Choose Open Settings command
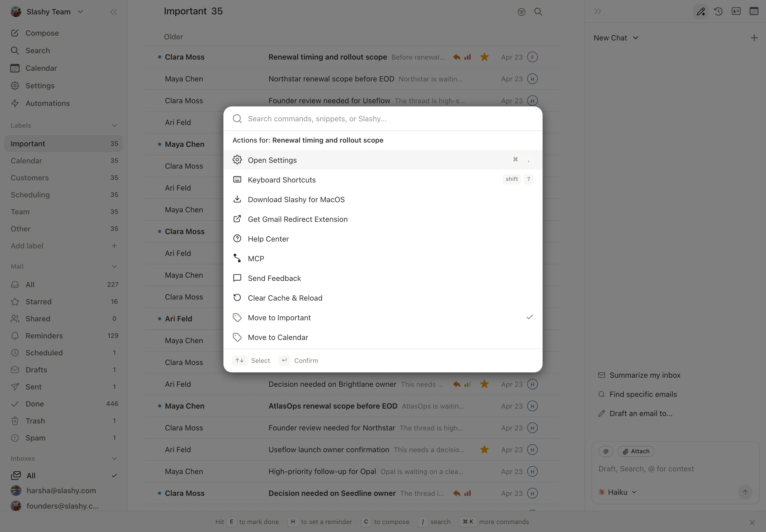 coord(383,160)
